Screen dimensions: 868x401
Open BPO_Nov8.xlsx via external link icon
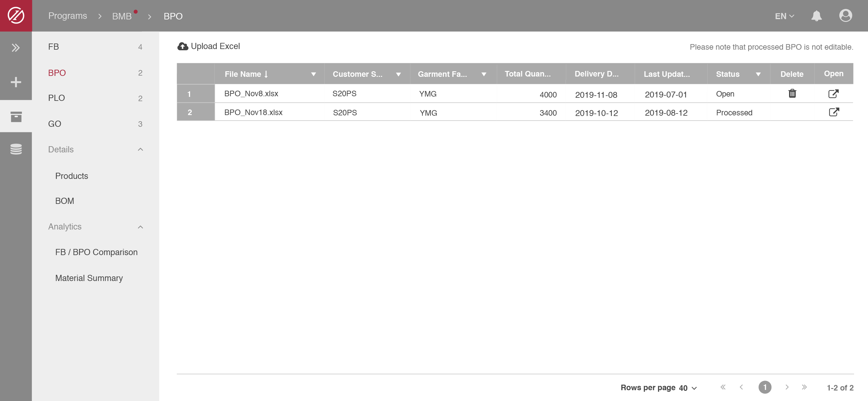click(833, 94)
